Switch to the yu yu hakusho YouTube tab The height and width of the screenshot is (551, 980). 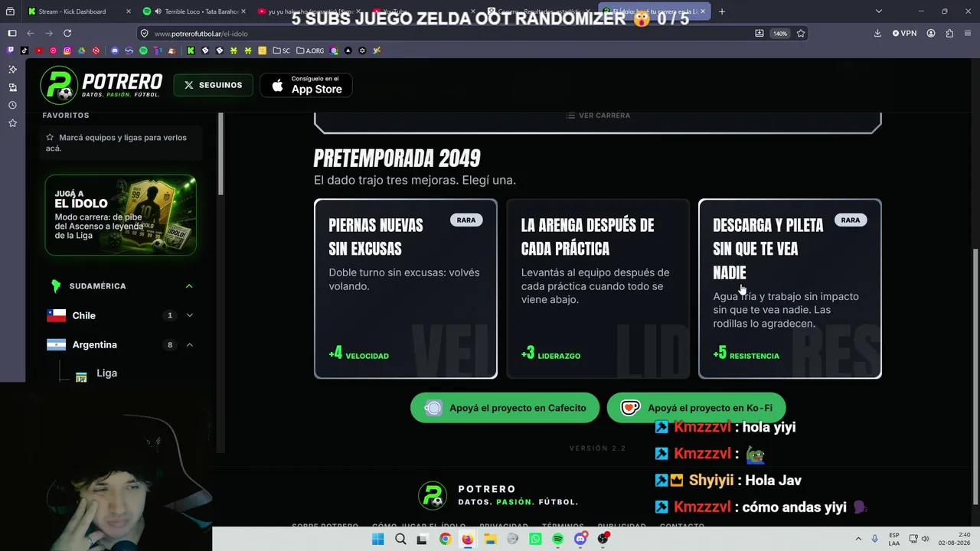[310, 11]
